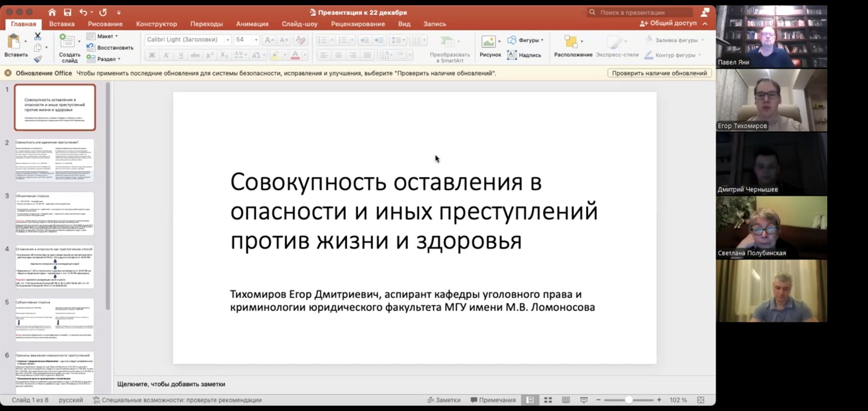
Task: Click Проверить наличие обновлений button
Action: coord(659,73)
